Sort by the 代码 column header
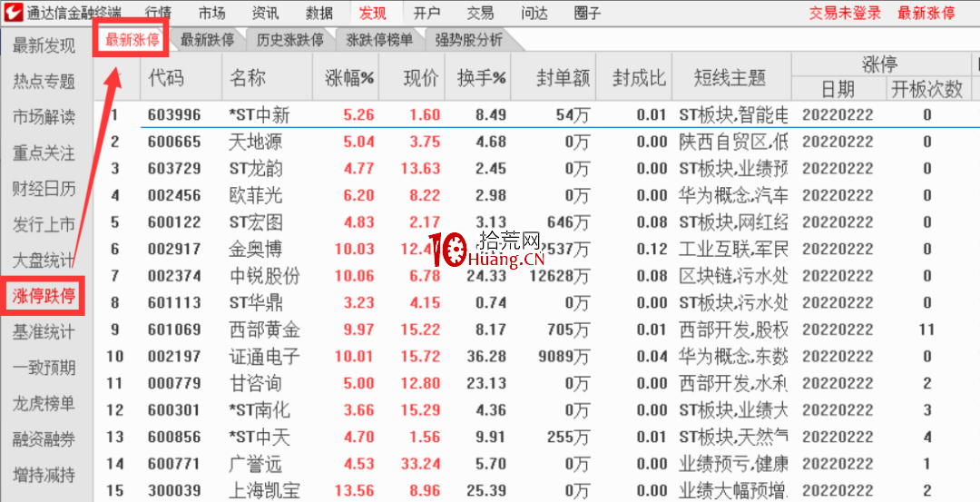980x502 pixels. [166, 78]
